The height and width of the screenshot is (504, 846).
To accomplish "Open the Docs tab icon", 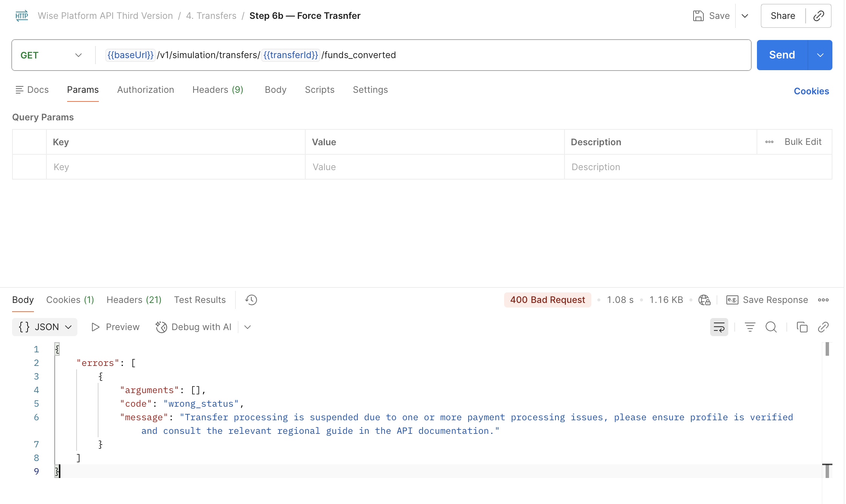I will coord(19,90).
